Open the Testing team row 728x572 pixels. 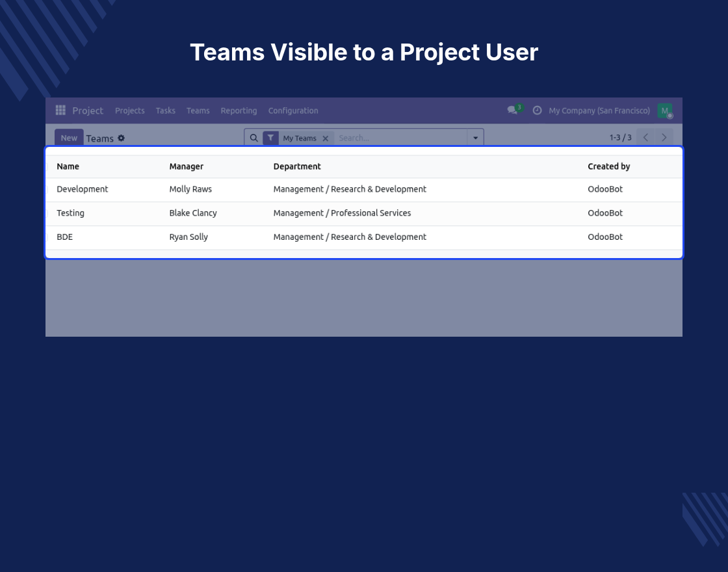tap(364, 214)
